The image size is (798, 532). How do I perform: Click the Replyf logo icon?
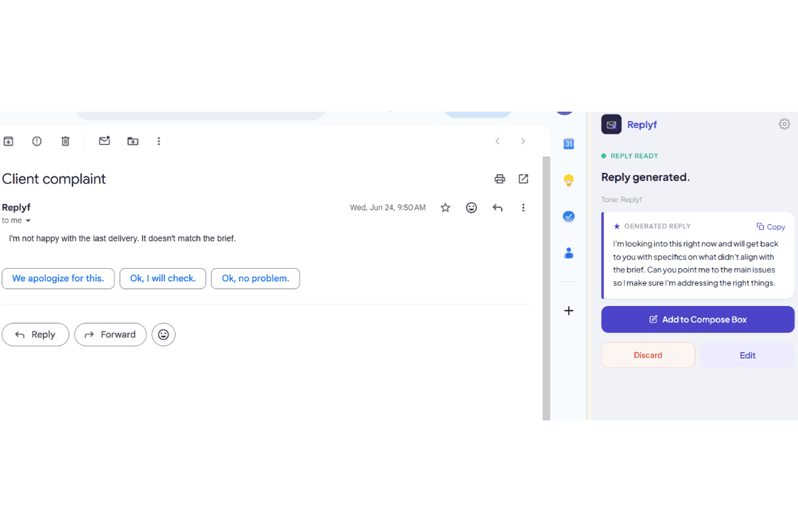pos(611,124)
